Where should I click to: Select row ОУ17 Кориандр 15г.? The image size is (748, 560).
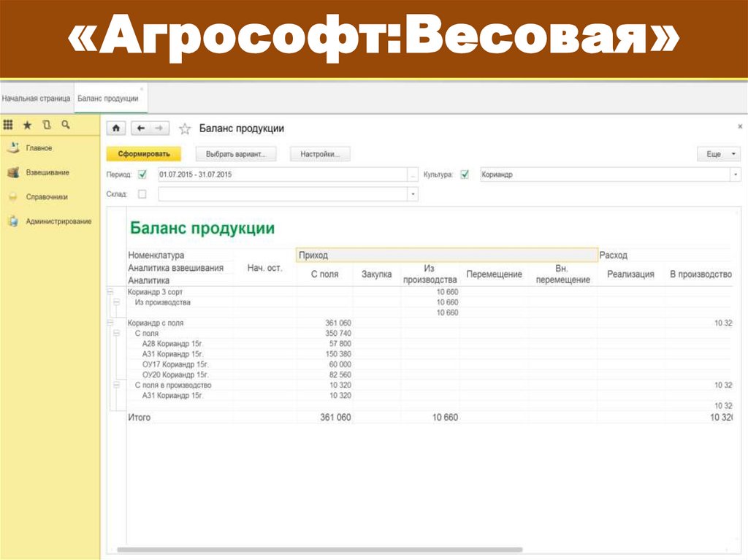coord(175,364)
